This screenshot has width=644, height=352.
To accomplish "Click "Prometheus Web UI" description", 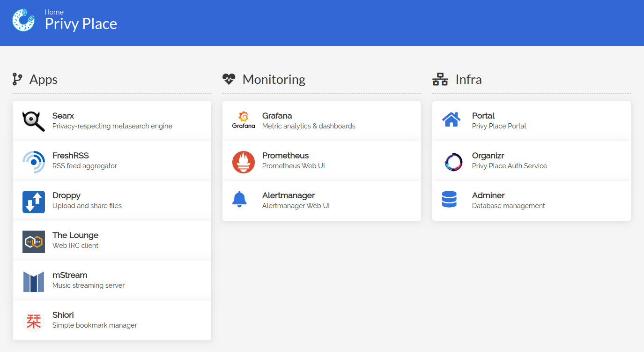I will point(294,166).
